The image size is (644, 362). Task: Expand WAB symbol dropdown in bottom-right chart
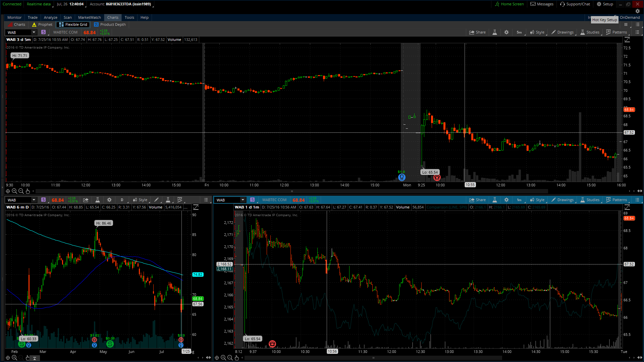[x=243, y=200]
